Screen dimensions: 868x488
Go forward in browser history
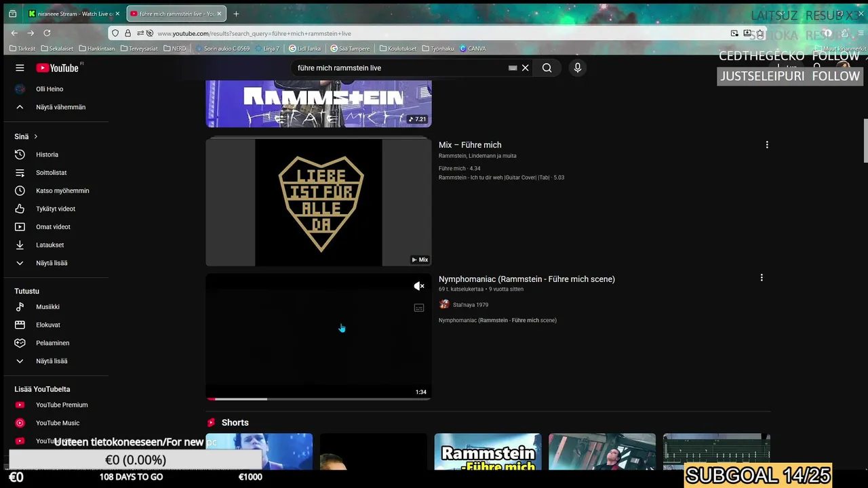coord(31,33)
